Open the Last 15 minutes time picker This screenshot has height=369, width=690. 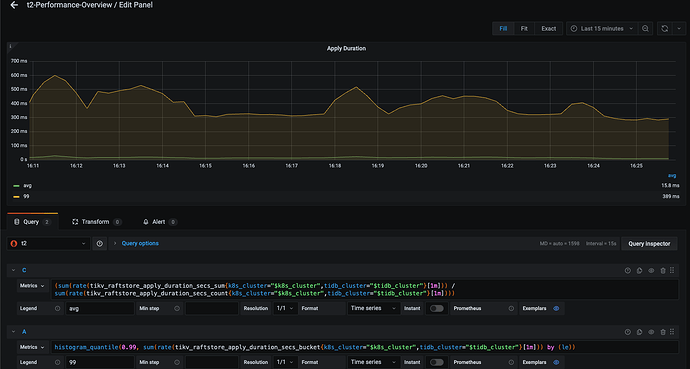pyautogui.click(x=602, y=29)
